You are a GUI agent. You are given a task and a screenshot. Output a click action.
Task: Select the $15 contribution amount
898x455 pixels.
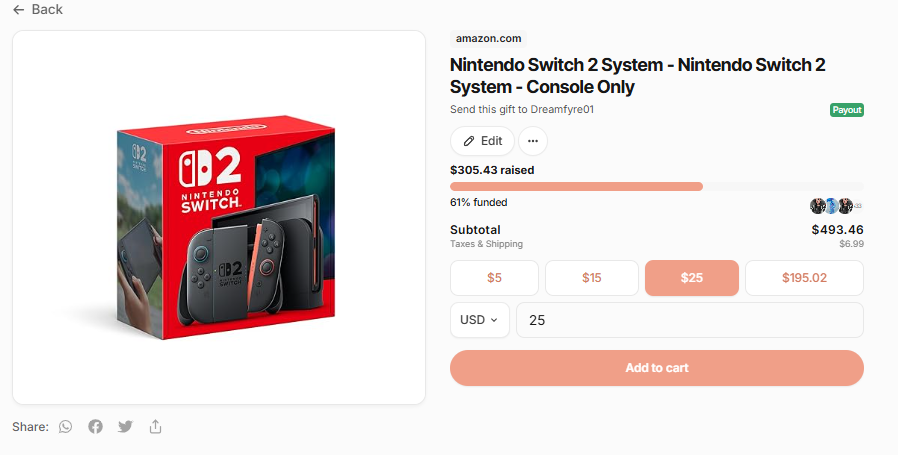tap(592, 278)
